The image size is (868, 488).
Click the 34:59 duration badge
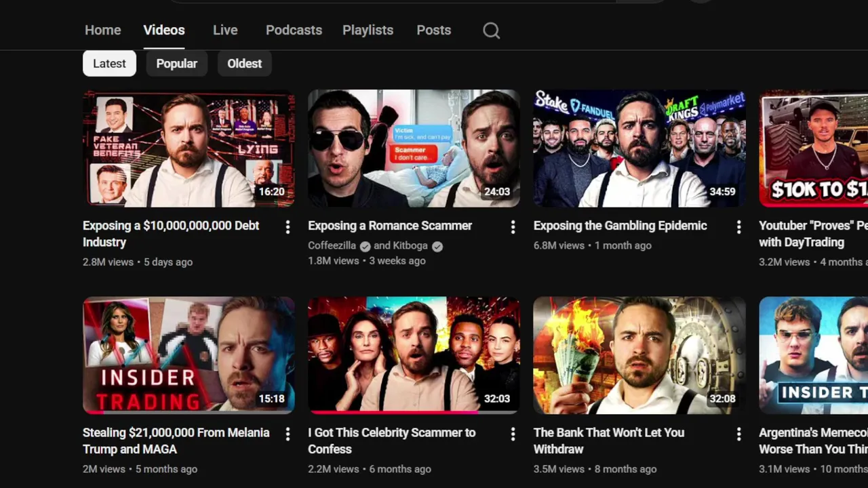[722, 192]
